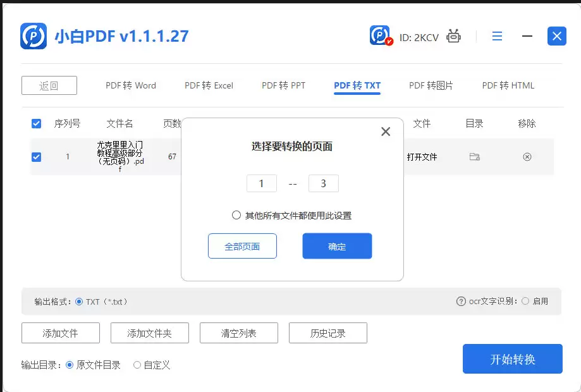Start conversion with 开始转换 button

click(512, 358)
